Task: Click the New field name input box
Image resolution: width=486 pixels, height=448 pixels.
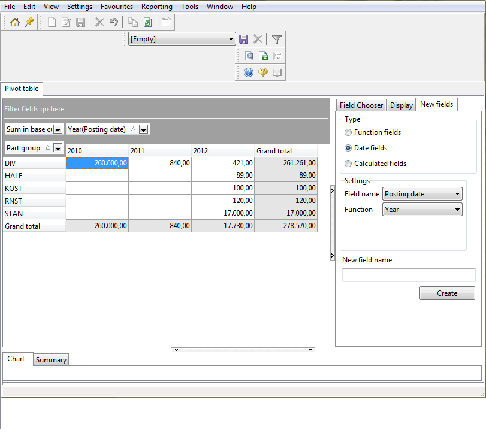Action: (x=409, y=275)
